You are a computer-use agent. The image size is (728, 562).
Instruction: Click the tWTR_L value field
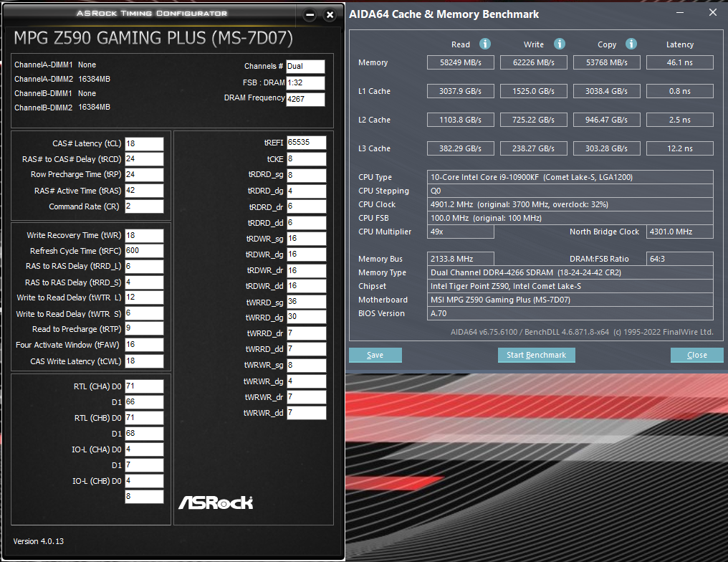click(x=145, y=297)
